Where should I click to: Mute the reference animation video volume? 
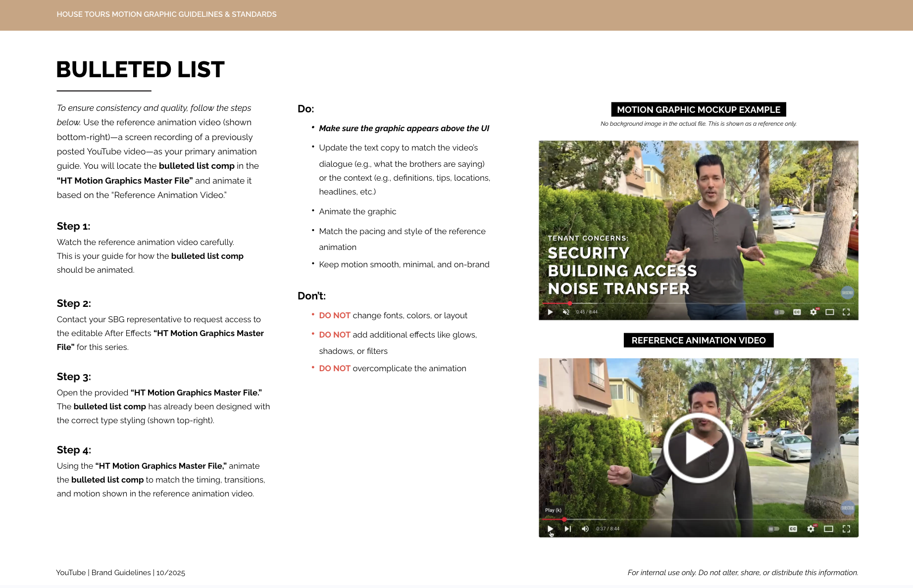[585, 529]
